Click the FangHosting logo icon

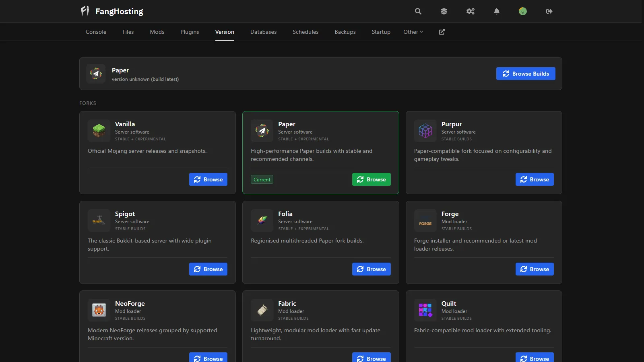(85, 11)
